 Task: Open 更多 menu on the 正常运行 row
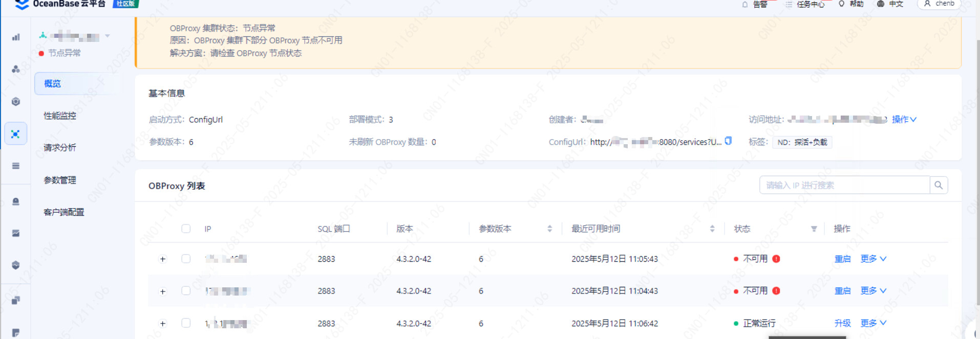tap(873, 323)
